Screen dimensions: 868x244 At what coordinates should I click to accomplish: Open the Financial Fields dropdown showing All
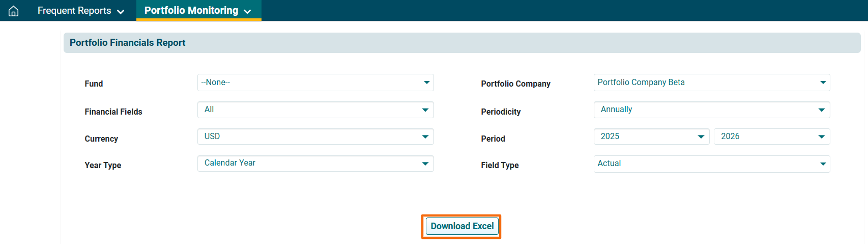pyautogui.click(x=315, y=110)
